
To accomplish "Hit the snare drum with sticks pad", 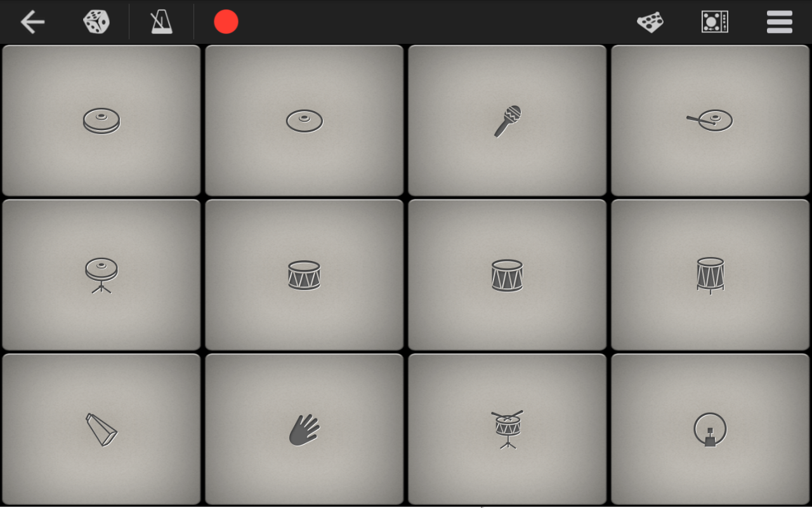I will tap(507, 429).
